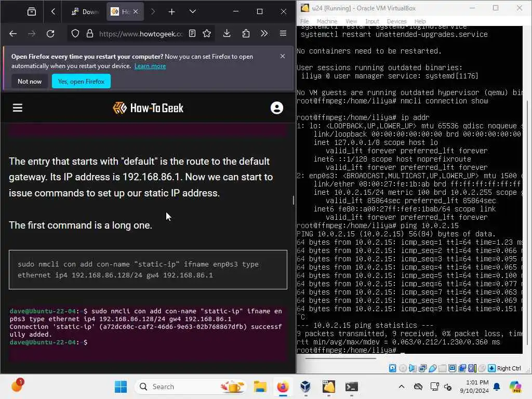Click the Not now button
Image resolution: width=532 pixels, height=399 pixels.
30,82
